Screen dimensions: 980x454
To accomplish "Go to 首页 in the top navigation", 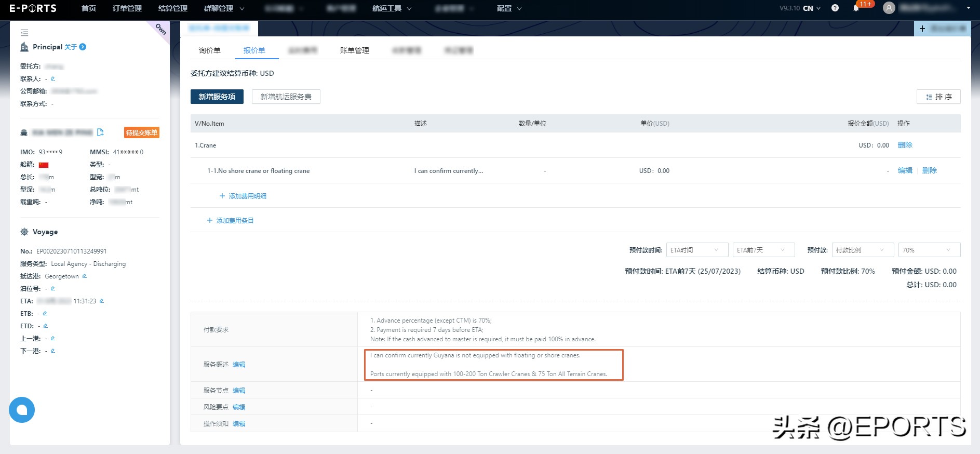I will coord(89,8).
